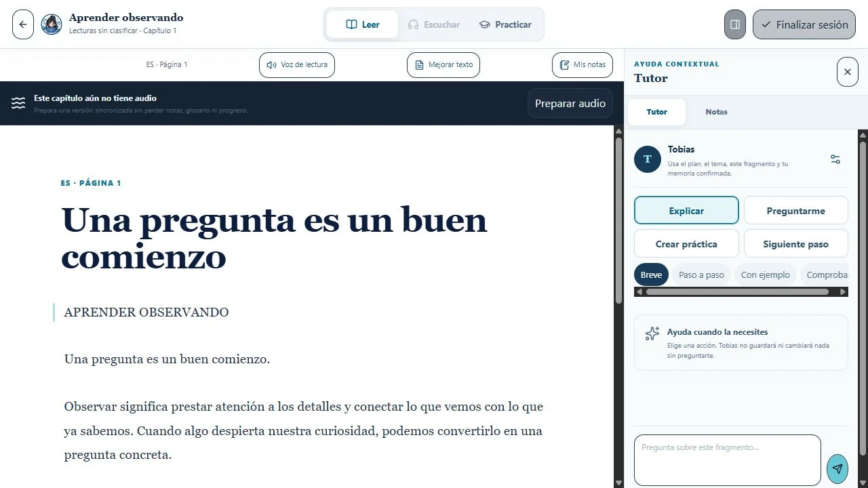The image size is (868, 488).
Task: Click Mejorar texto button
Action: (443, 65)
